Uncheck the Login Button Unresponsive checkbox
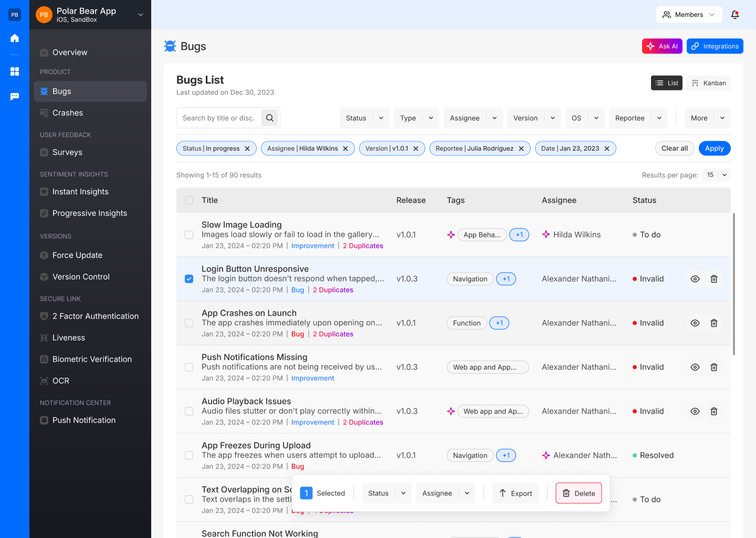Image resolution: width=756 pixels, height=538 pixels. coord(189,279)
